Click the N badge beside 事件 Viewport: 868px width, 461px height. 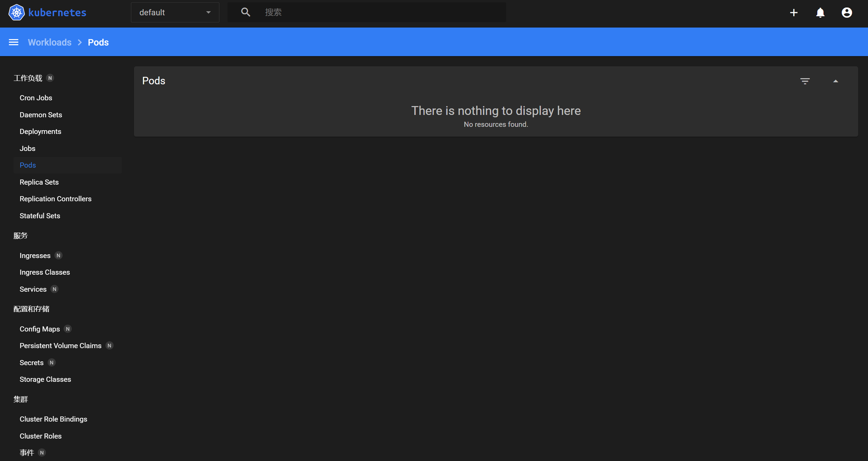[x=42, y=453]
